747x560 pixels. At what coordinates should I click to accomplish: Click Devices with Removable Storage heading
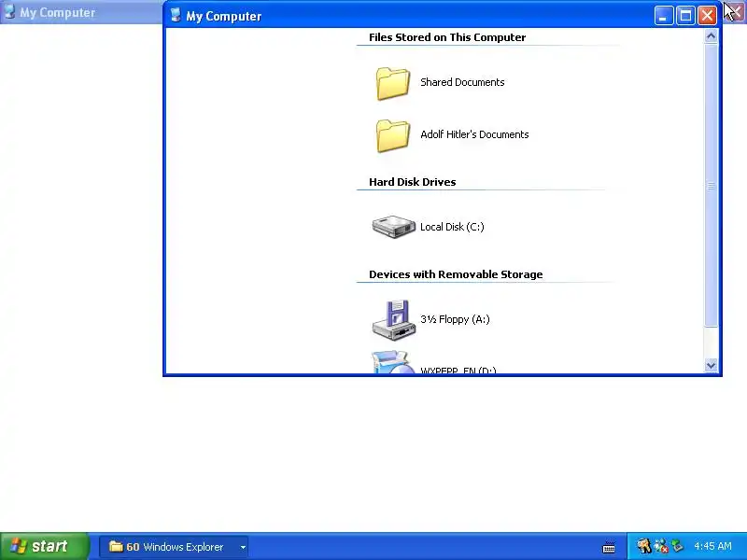tap(456, 274)
